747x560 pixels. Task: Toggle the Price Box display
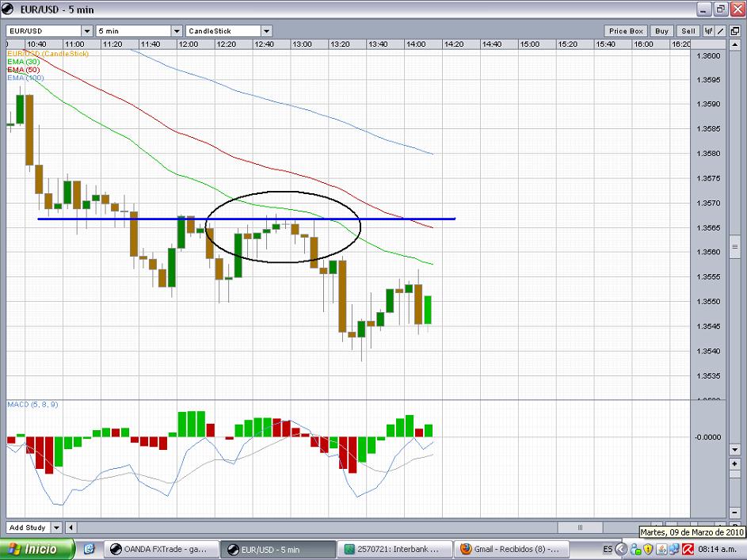(626, 31)
